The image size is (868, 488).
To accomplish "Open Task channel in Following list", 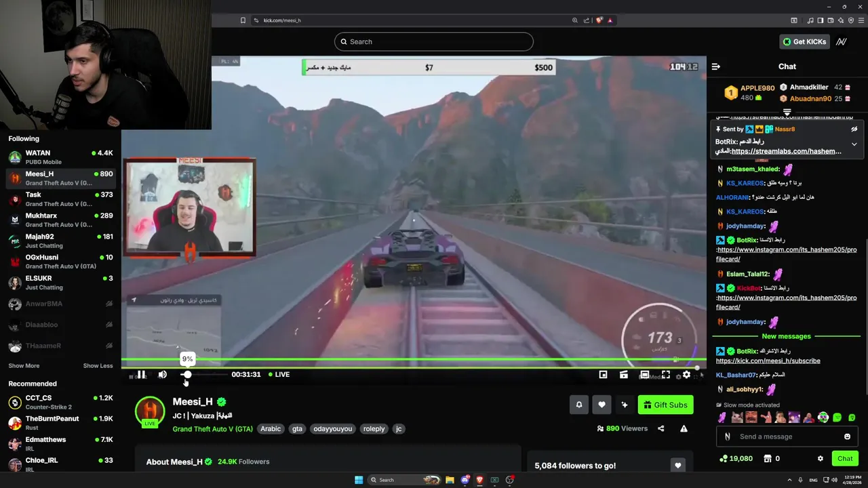I will 60,199.
